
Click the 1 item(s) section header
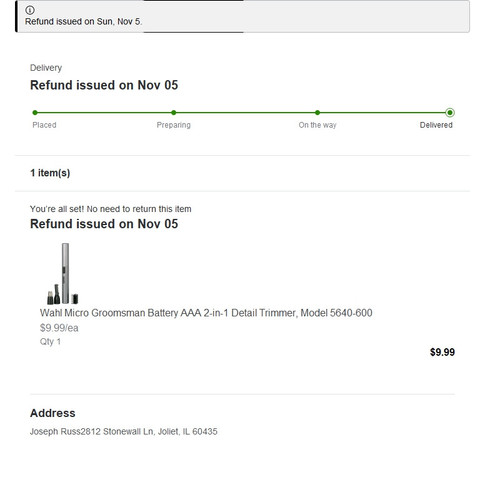50,173
